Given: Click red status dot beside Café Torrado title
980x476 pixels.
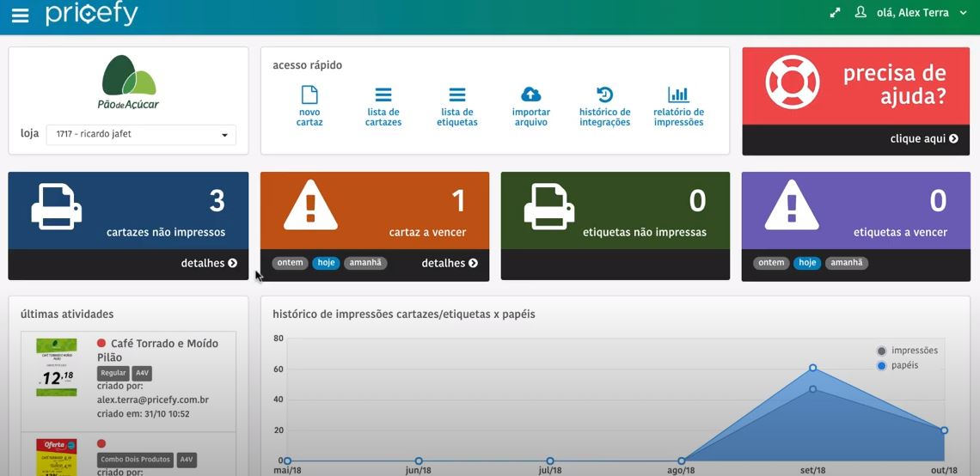Looking at the screenshot, I should click(x=101, y=343).
